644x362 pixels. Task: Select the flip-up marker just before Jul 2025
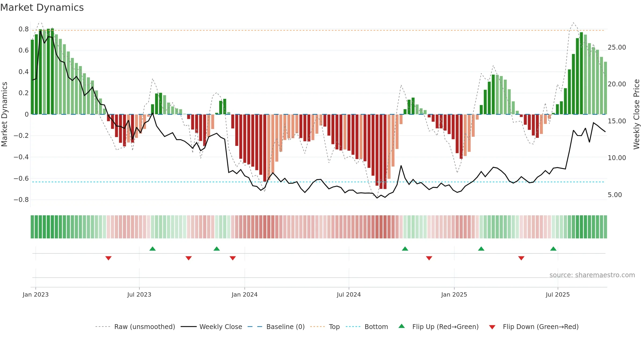point(553,249)
